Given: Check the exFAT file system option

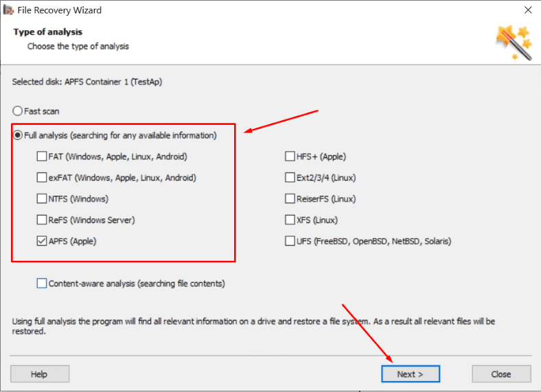Looking at the screenshot, I should [x=43, y=178].
